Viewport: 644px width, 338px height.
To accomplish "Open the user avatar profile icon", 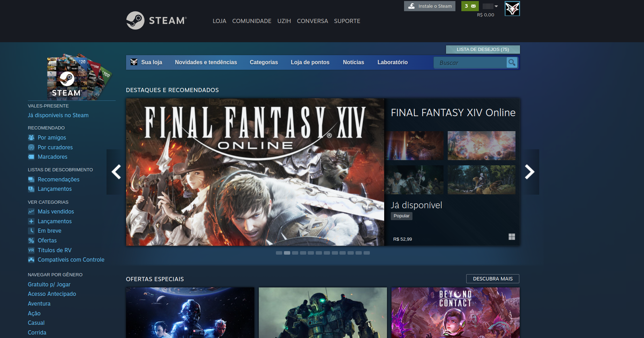I will click(512, 9).
